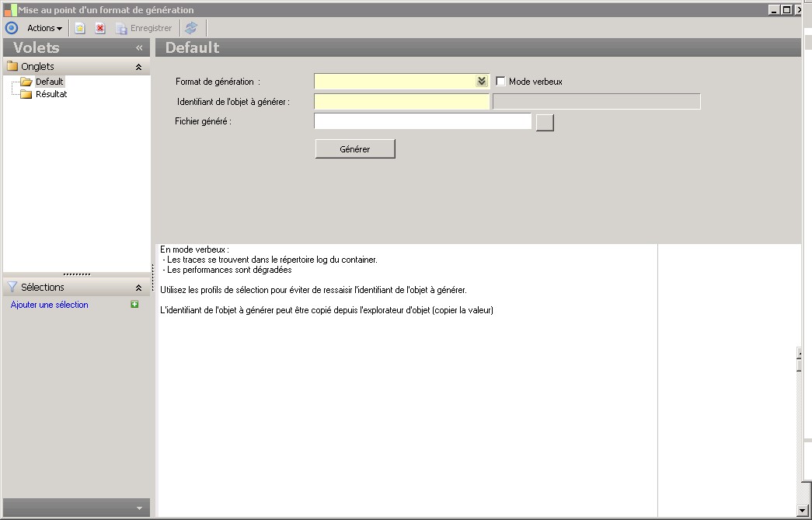Screen dimensions: 812x520
Task: Click the 'Les performances sont dégradées' text line
Action: (x=227, y=269)
